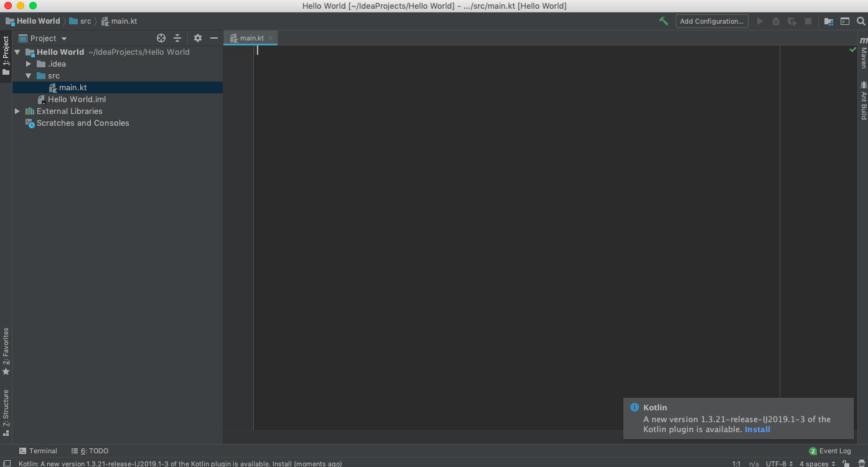This screenshot has width=868, height=467.
Task: Toggle the 1: Project side tool window
Action: click(6, 55)
